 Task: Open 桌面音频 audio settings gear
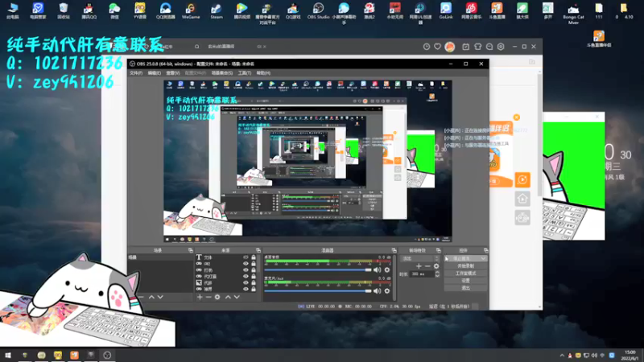coord(387,269)
